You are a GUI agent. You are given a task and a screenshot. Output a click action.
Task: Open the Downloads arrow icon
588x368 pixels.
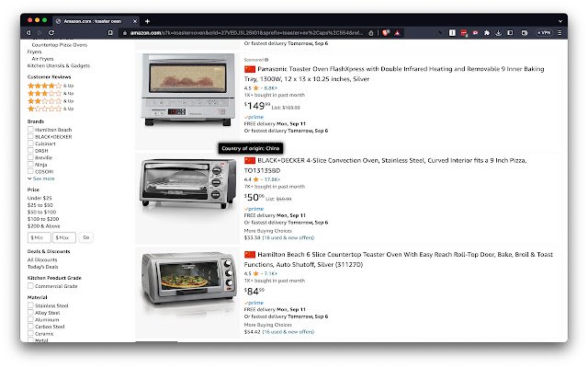[x=498, y=33]
